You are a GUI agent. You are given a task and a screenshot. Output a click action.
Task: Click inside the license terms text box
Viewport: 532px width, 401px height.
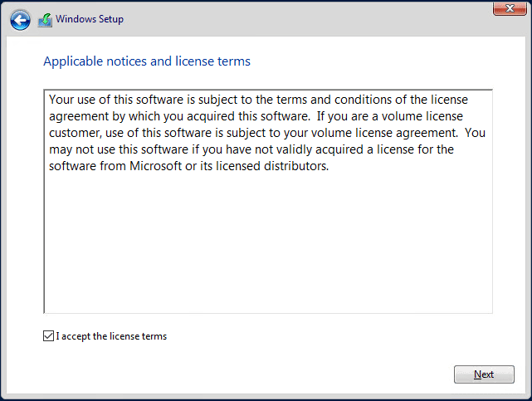(x=267, y=241)
